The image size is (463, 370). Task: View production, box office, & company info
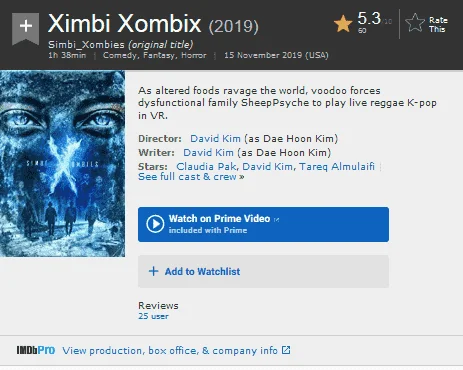(x=170, y=350)
